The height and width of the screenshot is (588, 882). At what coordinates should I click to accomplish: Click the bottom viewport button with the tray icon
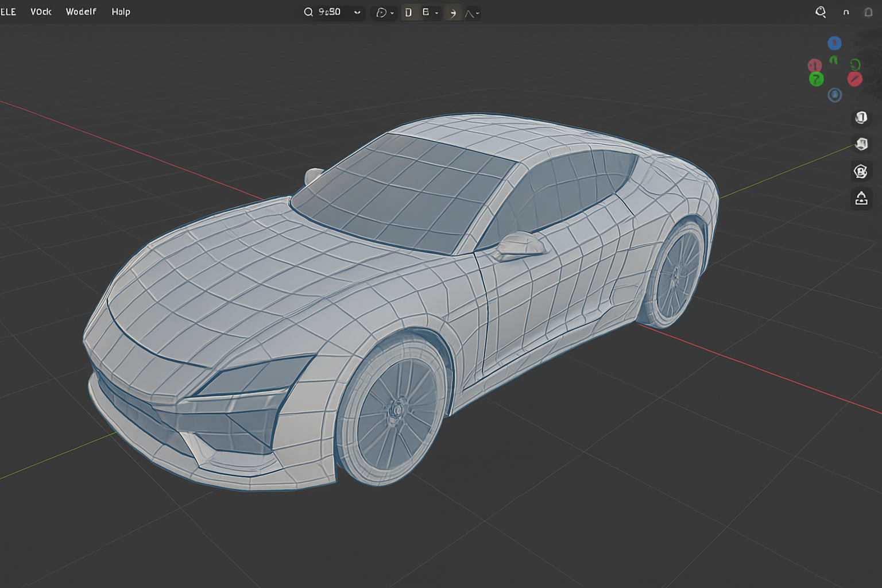[x=861, y=199]
